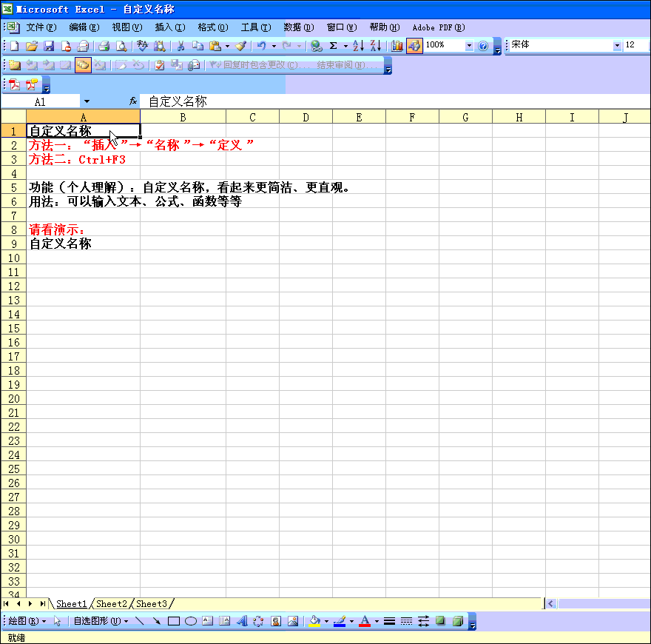Select the Rectangle shape tool
651x644 pixels.
click(174, 622)
